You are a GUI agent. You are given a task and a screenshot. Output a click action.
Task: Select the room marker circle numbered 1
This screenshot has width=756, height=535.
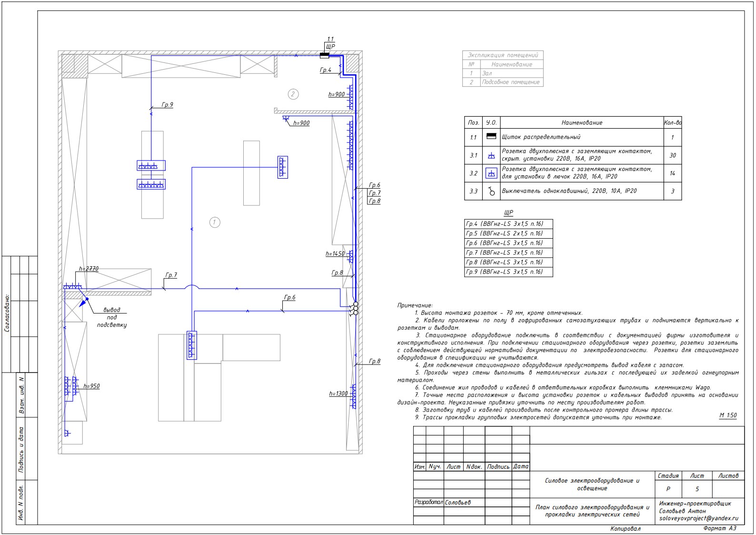click(215, 222)
